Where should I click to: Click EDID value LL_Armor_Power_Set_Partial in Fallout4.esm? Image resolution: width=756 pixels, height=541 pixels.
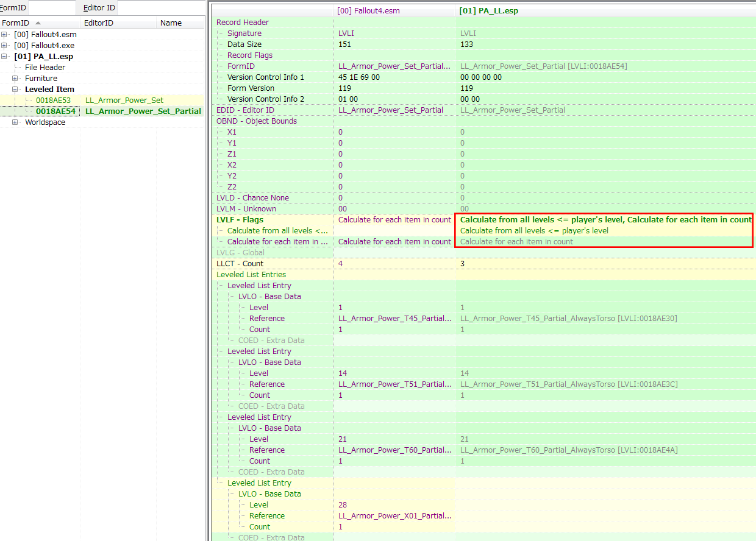(391, 110)
